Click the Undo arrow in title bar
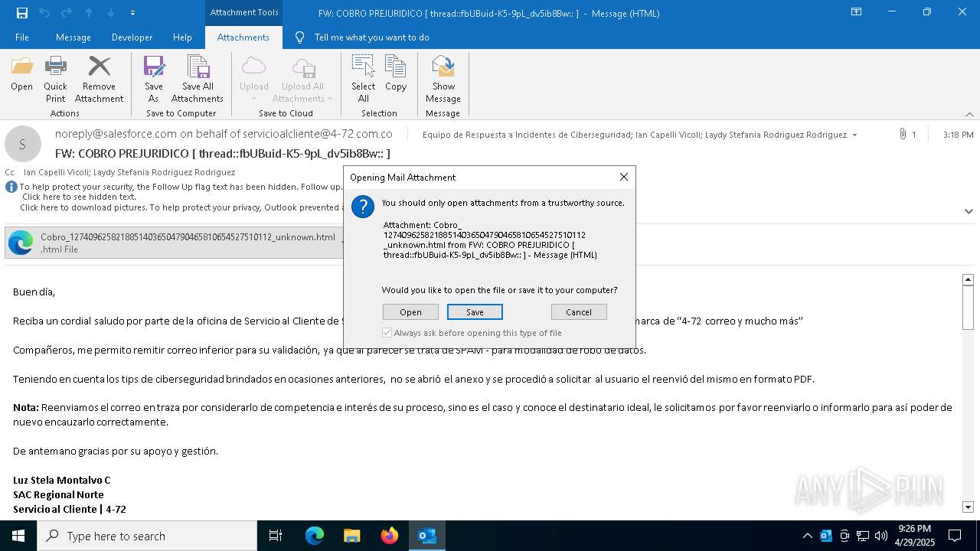The width and height of the screenshot is (980, 551). point(44,13)
